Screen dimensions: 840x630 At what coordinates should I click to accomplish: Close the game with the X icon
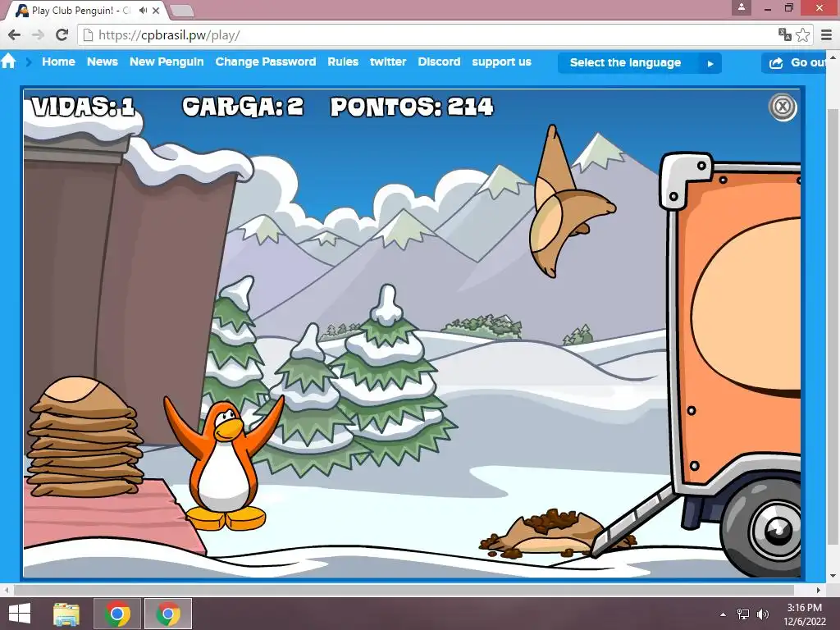(x=782, y=107)
